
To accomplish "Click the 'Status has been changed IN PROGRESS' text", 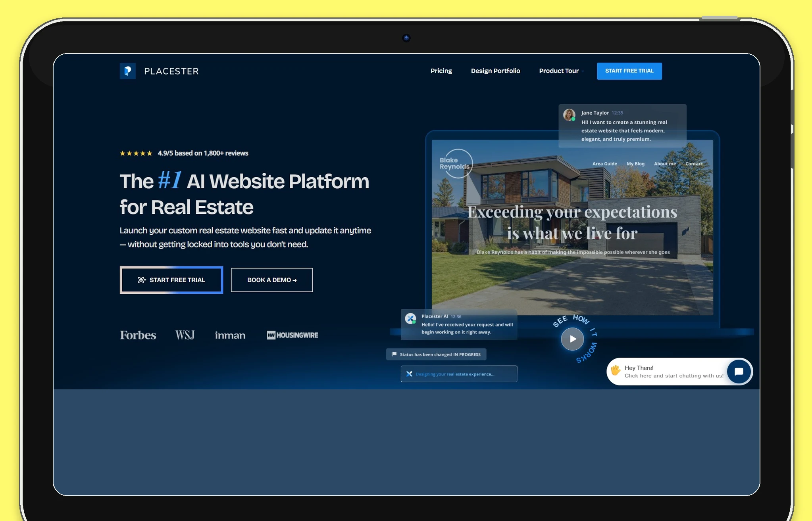I will coord(440,354).
